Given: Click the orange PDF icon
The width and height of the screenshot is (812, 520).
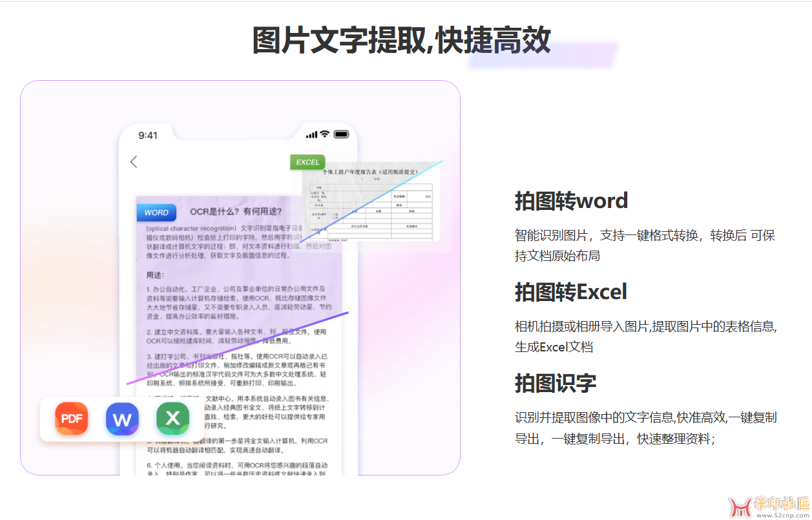Looking at the screenshot, I should (71, 419).
